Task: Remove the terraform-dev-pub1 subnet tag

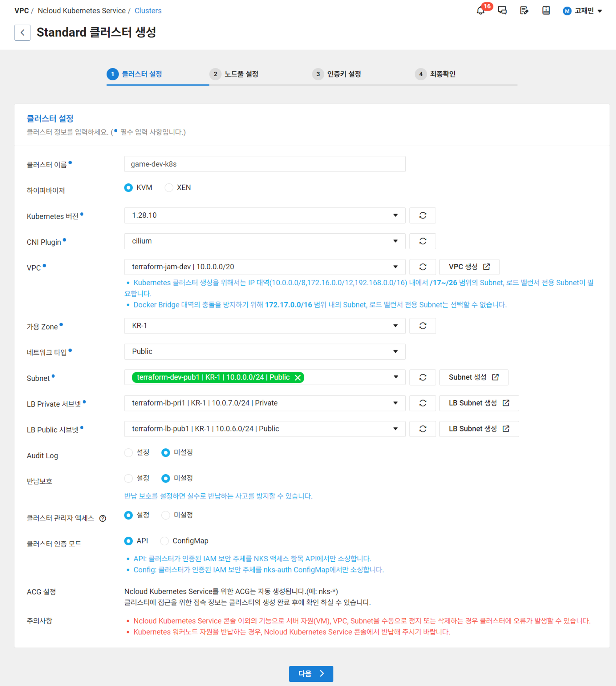Action: pos(298,378)
